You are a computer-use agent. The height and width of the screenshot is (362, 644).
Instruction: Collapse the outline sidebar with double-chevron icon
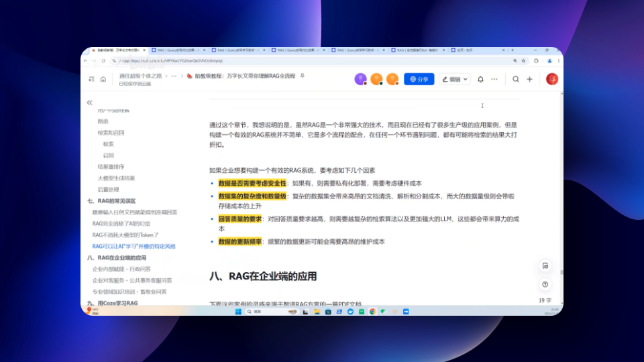(x=89, y=103)
